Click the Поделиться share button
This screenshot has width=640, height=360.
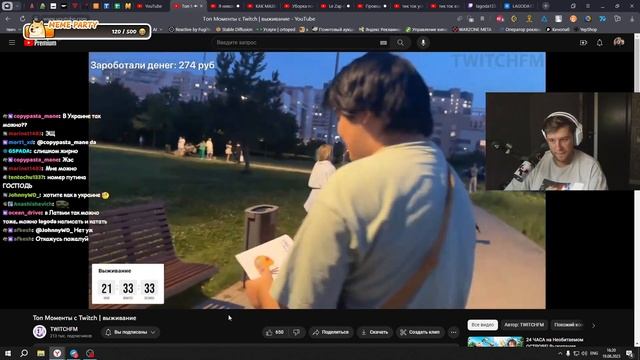pos(331,332)
